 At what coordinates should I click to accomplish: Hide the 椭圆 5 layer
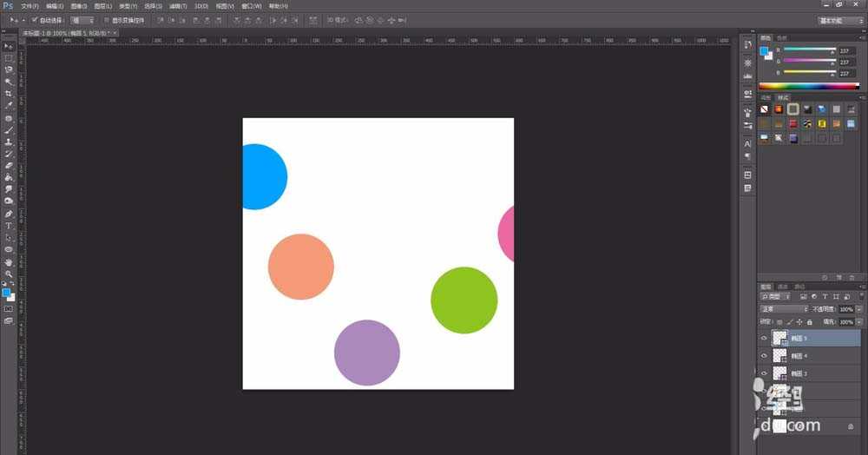[764, 339]
